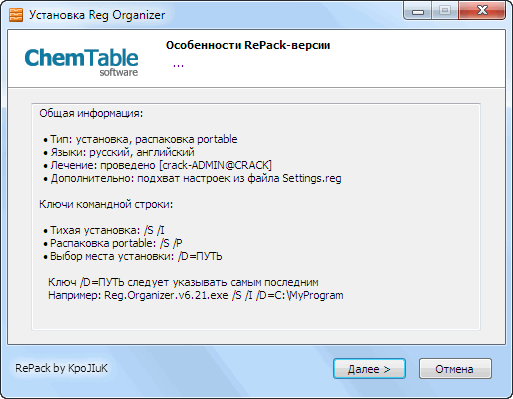Screen dimensions: 513x399
Task: Cancel setup with the Отмена button
Action: click(455, 369)
